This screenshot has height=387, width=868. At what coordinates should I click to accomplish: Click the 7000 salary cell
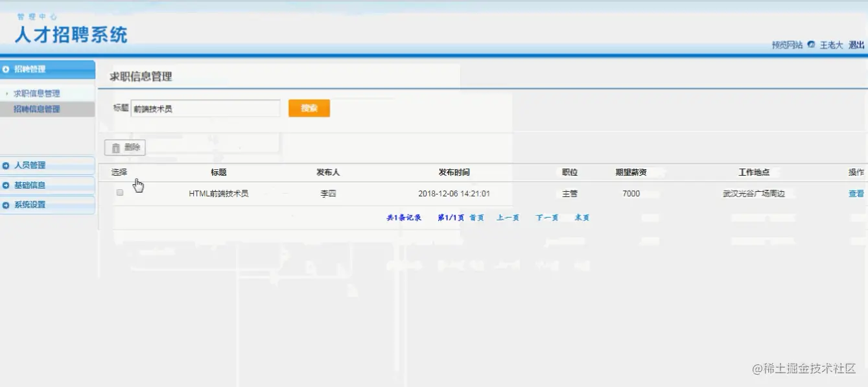[x=631, y=193]
